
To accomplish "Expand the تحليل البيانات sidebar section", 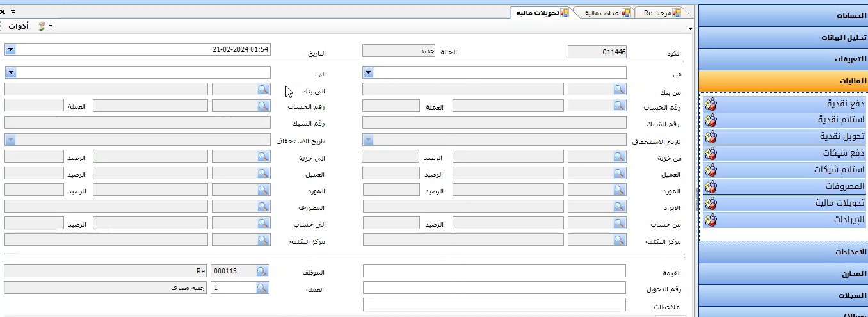I will [783, 37].
